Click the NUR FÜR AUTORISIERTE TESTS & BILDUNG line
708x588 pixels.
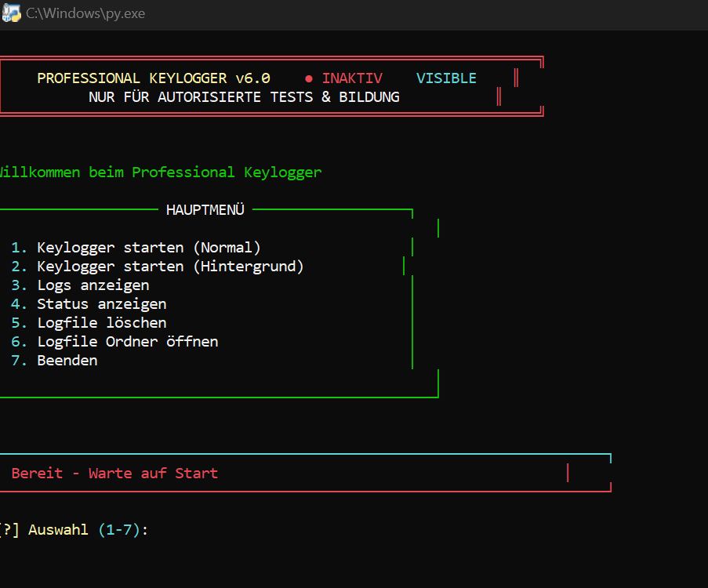pos(244,96)
